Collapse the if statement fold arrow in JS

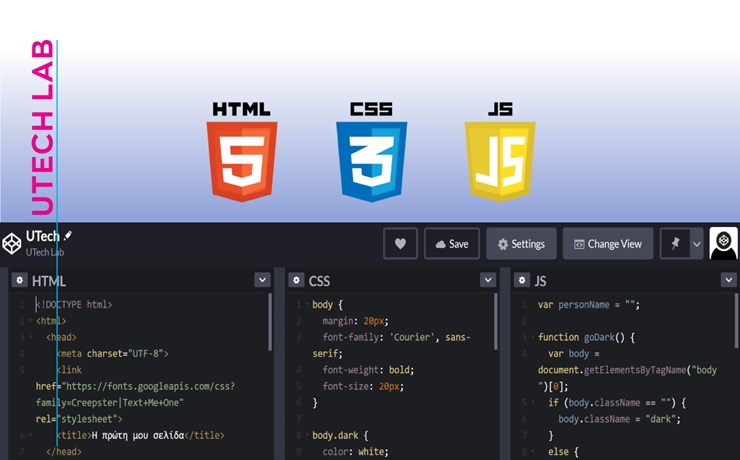(x=533, y=403)
